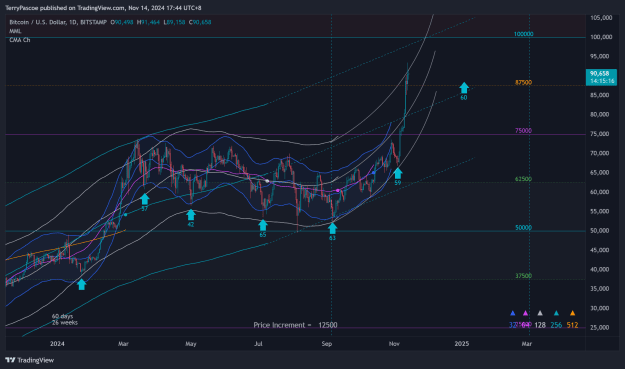Select the unlabeled cyan arrow near February low
The height and width of the screenshot is (369, 625).
coord(81,284)
